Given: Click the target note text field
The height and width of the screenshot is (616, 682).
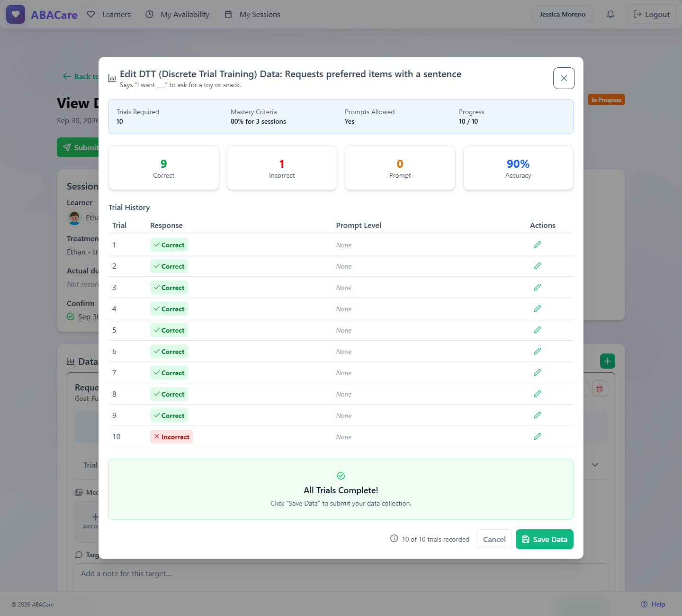Looking at the screenshot, I should pyautogui.click(x=341, y=578).
